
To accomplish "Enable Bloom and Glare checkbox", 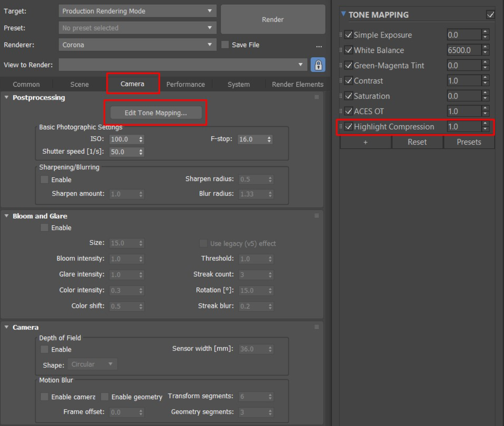I will coord(45,228).
